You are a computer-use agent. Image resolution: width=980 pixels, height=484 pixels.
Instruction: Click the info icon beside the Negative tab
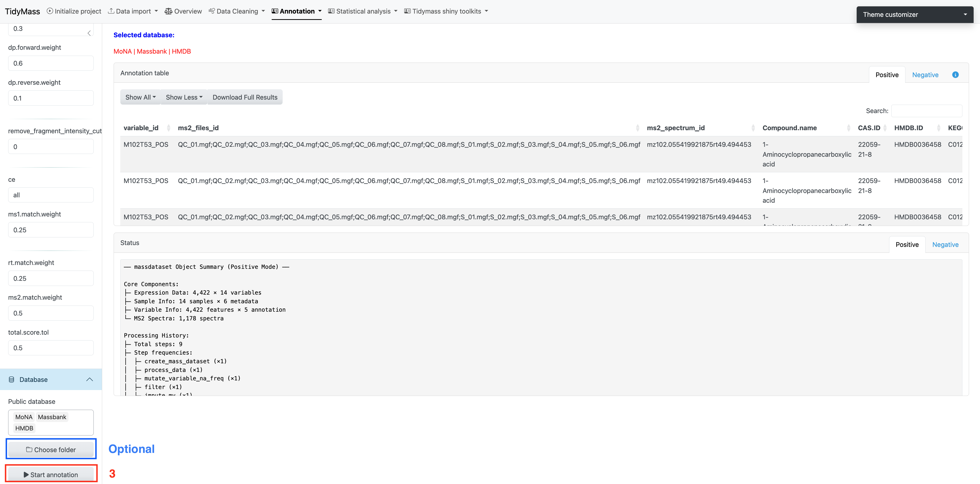click(x=955, y=75)
